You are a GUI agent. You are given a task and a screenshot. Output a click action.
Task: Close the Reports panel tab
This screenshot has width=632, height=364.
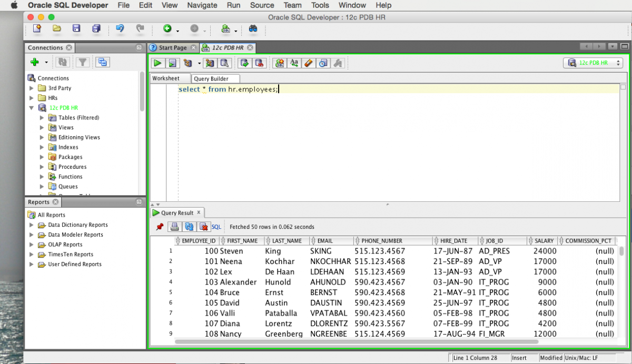[x=56, y=202]
